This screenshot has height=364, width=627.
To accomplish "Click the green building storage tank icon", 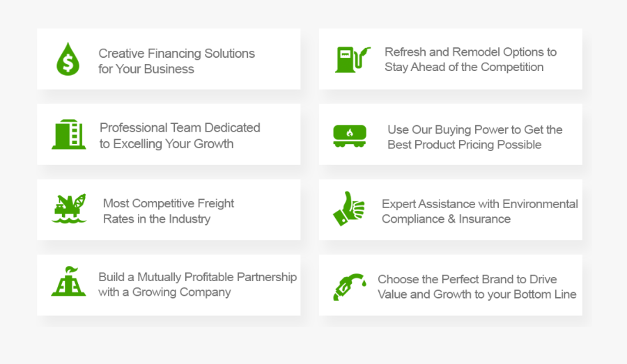I will [68, 134].
